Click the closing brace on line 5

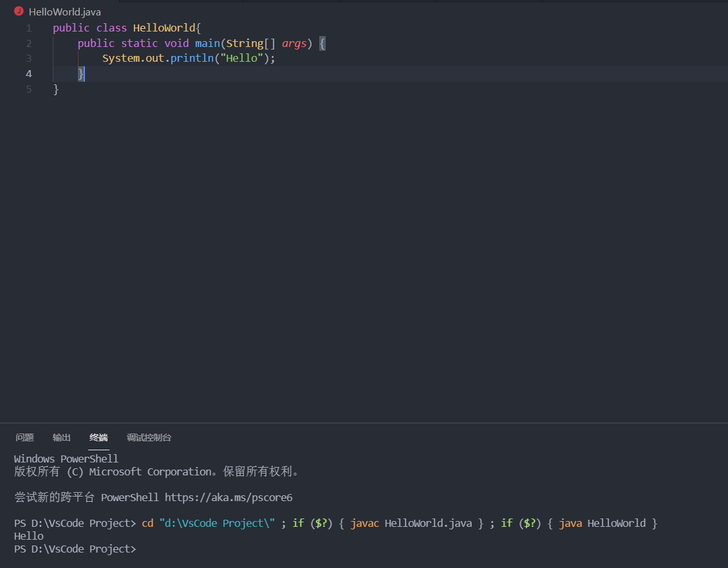point(56,89)
